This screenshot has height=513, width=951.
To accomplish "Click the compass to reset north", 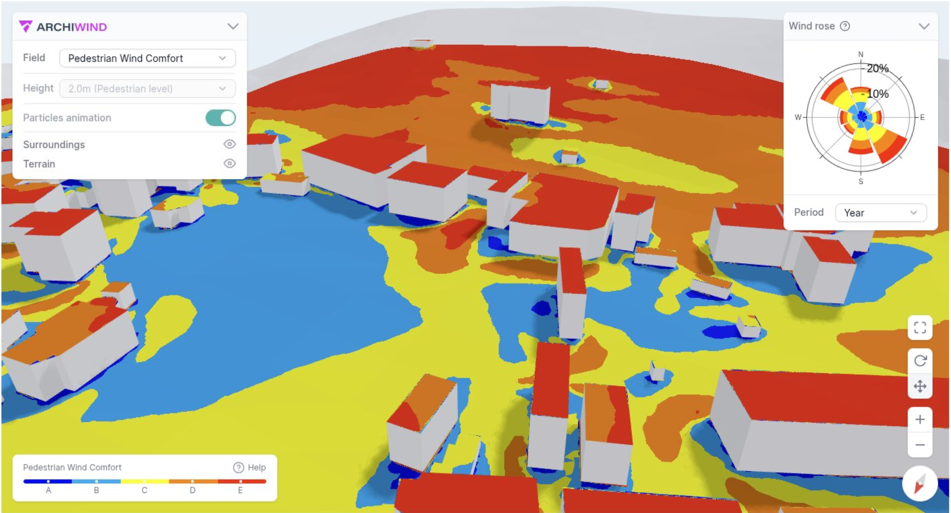I will 919,484.
